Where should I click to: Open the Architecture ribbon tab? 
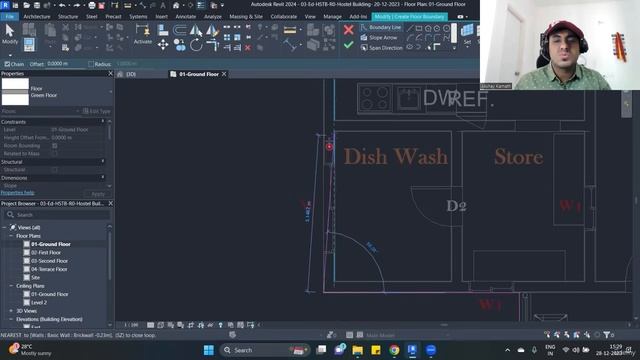coord(37,17)
